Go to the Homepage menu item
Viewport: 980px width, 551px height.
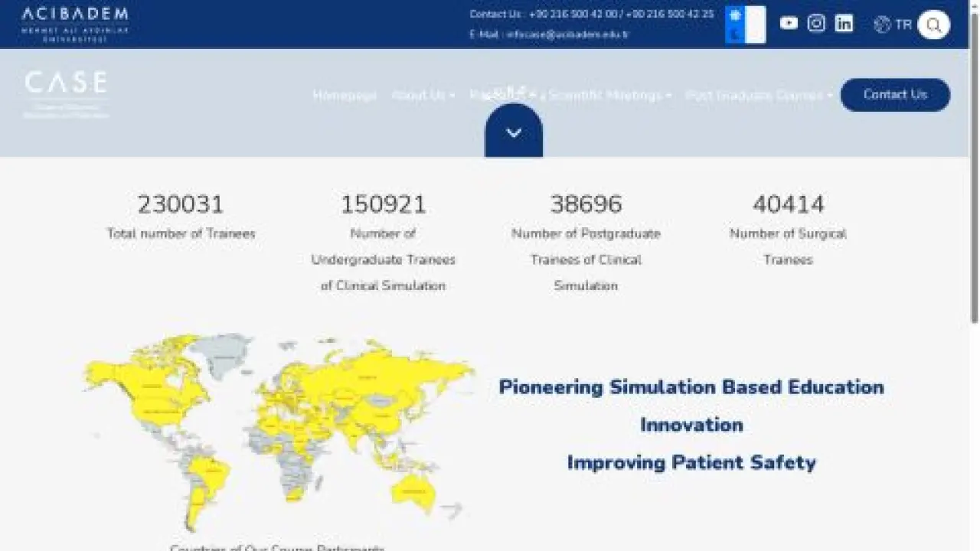pos(345,96)
